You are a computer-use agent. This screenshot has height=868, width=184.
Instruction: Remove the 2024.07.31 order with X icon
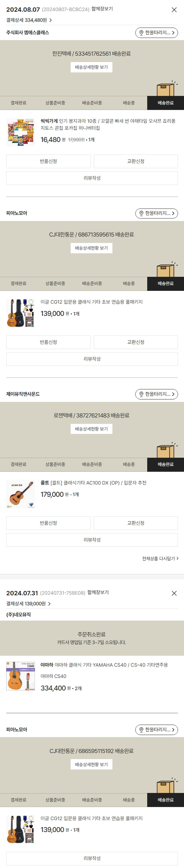174,593
